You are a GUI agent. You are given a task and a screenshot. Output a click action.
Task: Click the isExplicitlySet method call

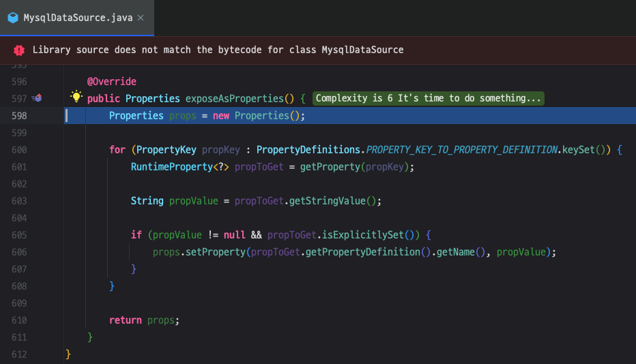click(x=362, y=235)
